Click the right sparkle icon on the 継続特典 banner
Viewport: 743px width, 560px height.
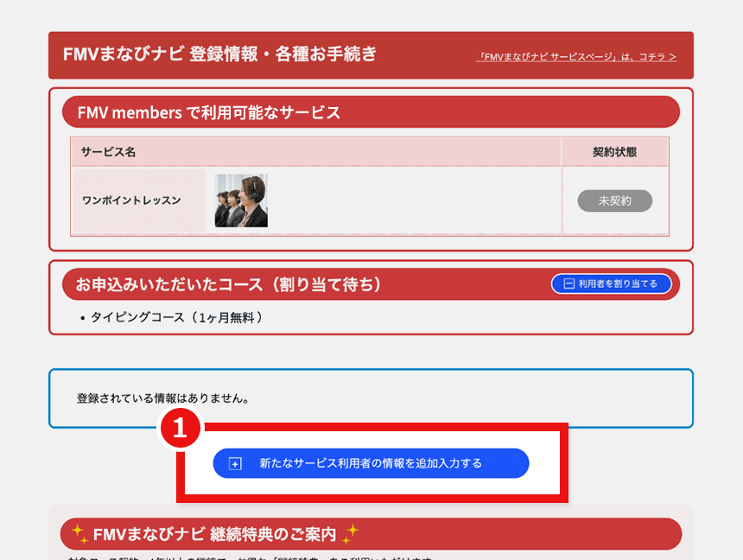351,533
